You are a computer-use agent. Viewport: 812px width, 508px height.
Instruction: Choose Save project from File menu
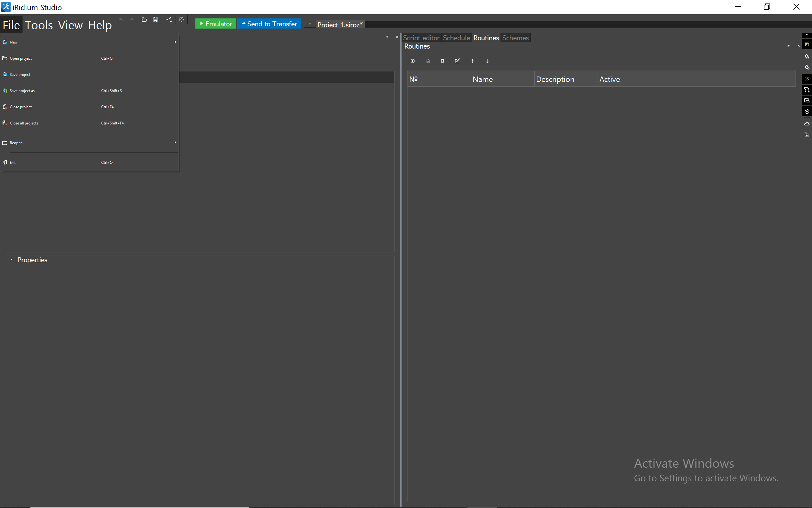pos(89,75)
